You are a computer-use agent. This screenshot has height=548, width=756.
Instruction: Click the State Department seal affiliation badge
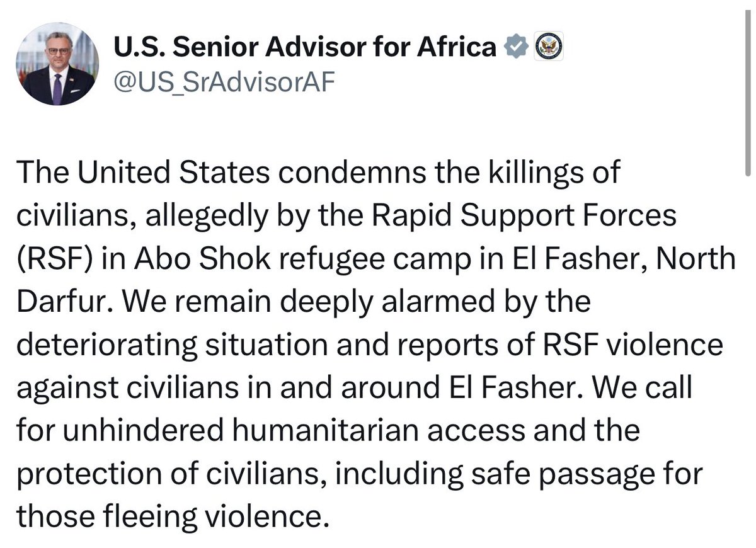point(548,47)
